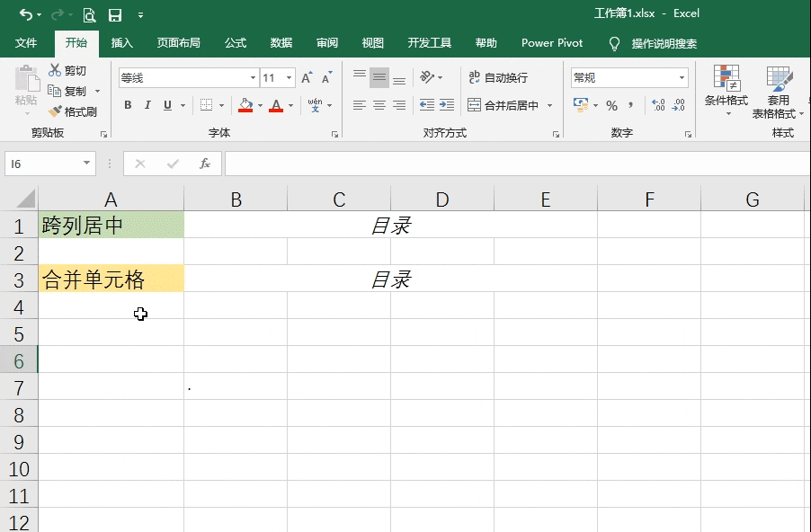
Task: Open the 数据 ribbon tab
Action: [x=281, y=42]
